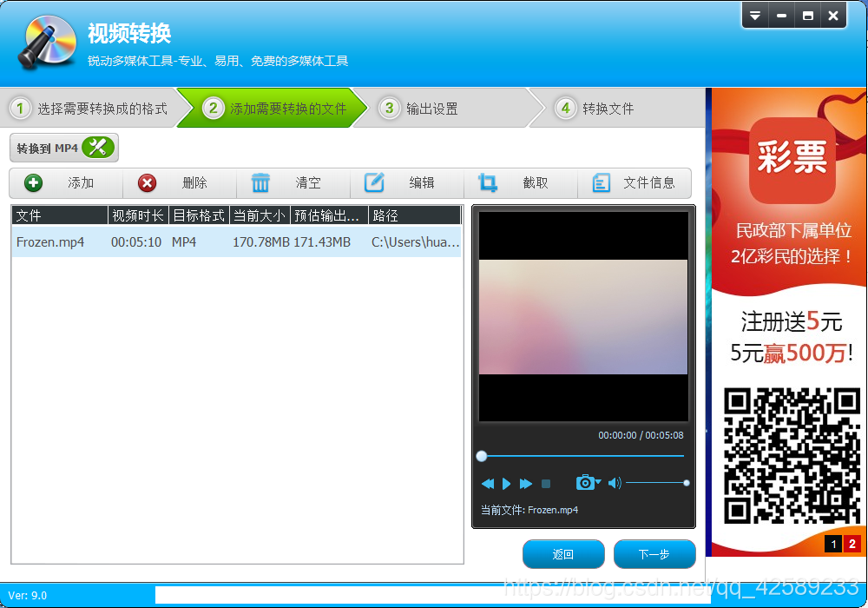The height and width of the screenshot is (608, 868).
Task: Click the 下一步 (Next) button
Action: [654, 554]
